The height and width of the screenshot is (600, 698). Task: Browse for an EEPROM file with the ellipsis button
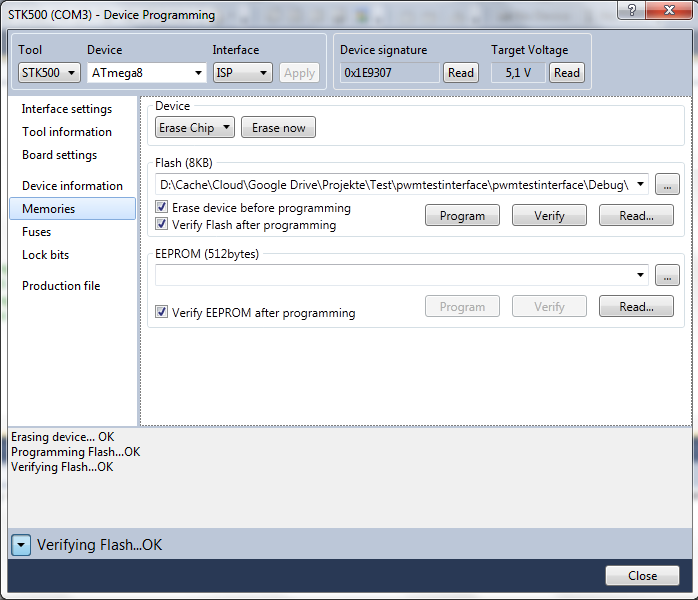(667, 275)
